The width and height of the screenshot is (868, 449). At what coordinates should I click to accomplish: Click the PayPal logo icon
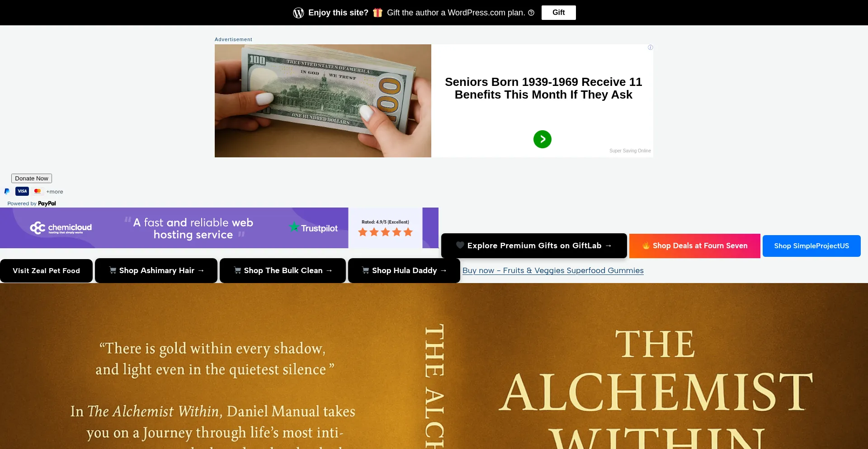click(x=7, y=191)
